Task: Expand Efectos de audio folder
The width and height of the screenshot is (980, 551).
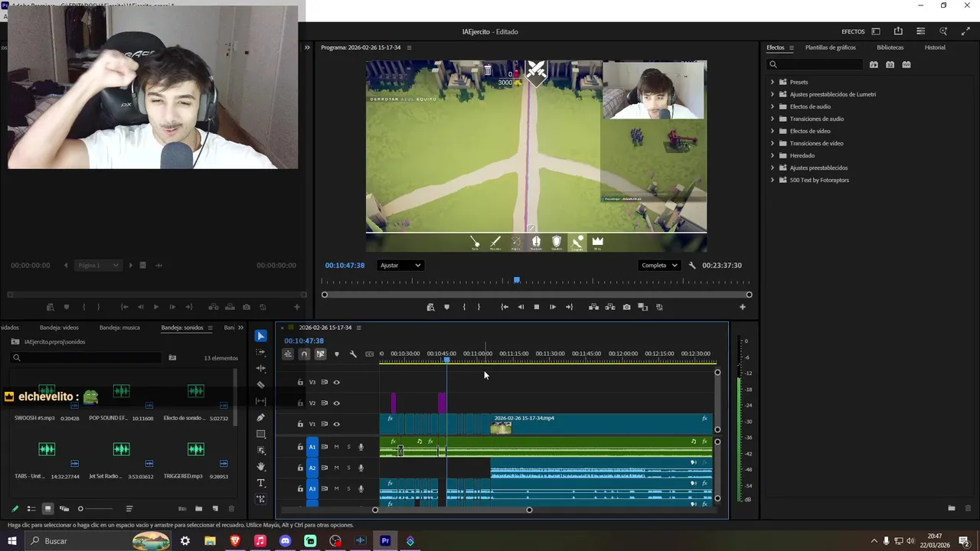Action: click(773, 106)
